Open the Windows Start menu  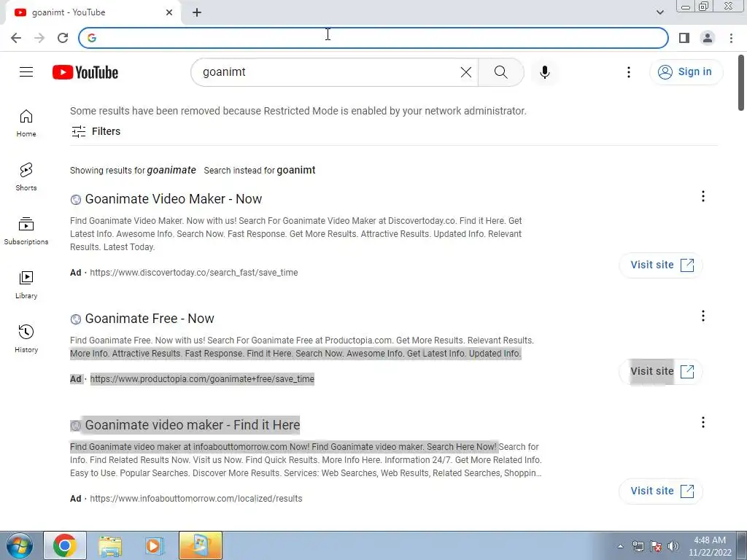(x=19, y=545)
